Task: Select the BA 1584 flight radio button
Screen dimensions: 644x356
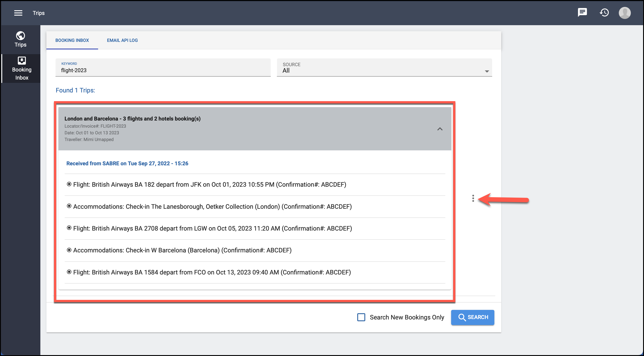Action: [x=69, y=272]
